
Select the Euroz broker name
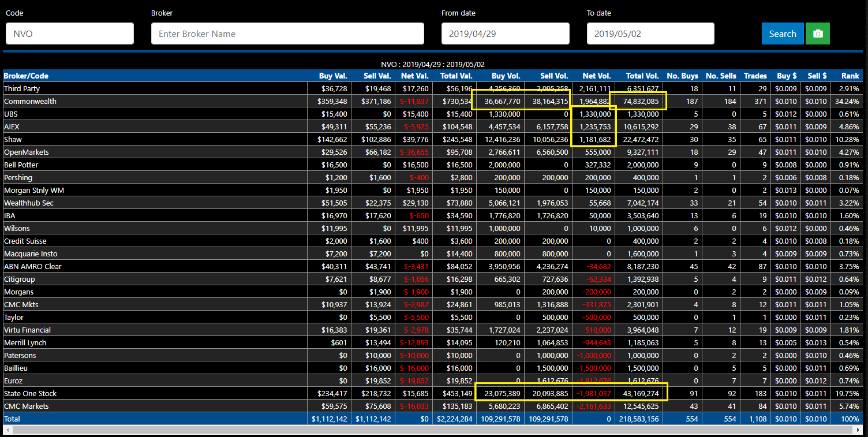coord(14,381)
